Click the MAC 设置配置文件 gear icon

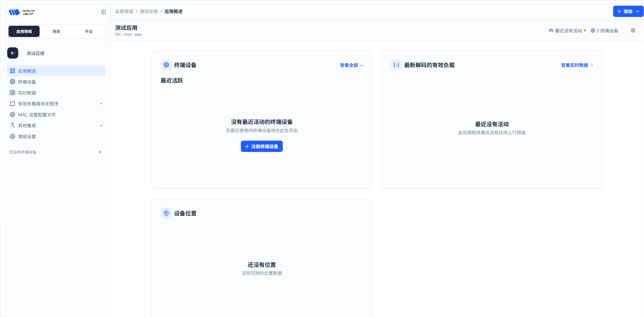click(x=12, y=114)
